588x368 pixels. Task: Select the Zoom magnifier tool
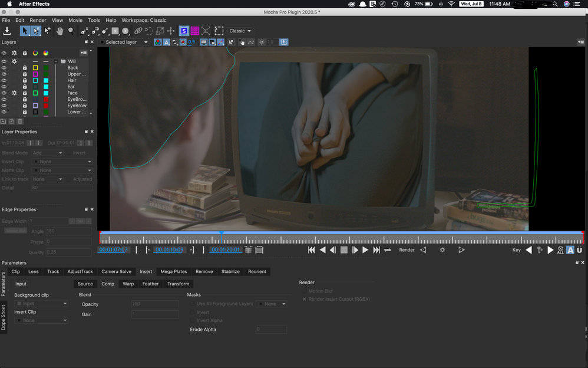(x=71, y=31)
